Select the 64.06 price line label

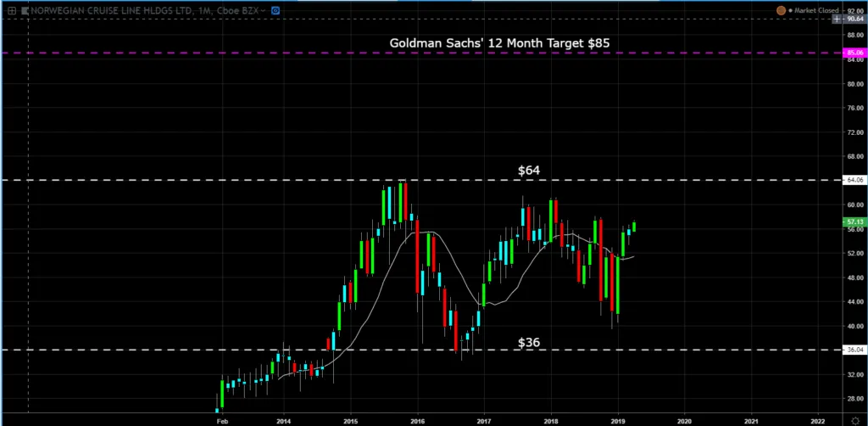tap(855, 180)
